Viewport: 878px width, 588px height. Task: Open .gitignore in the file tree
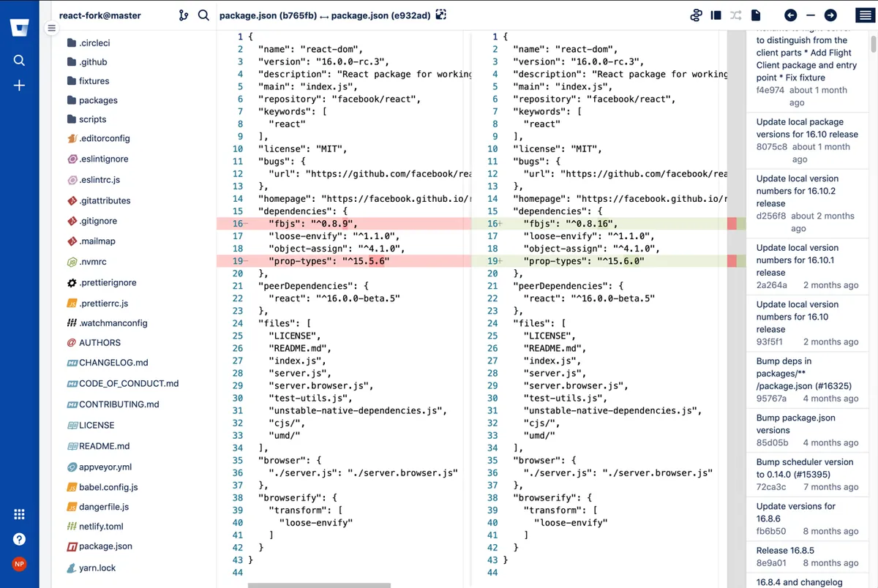coord(92,221)
